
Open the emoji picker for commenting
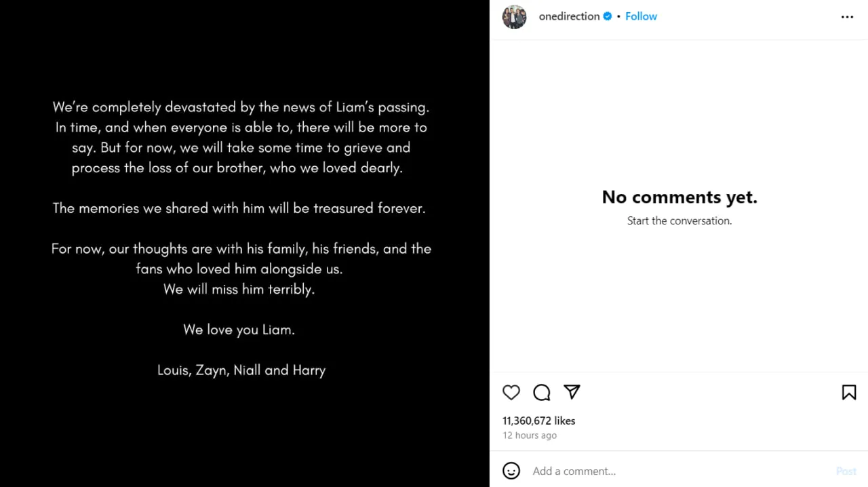[511, 470]
